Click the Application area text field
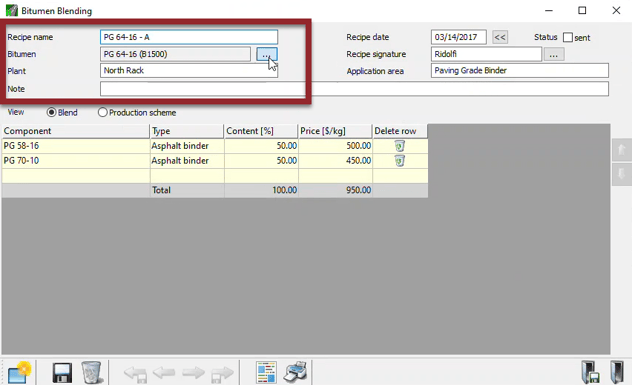This screenshot has height=385, width=632. [520, 71]
